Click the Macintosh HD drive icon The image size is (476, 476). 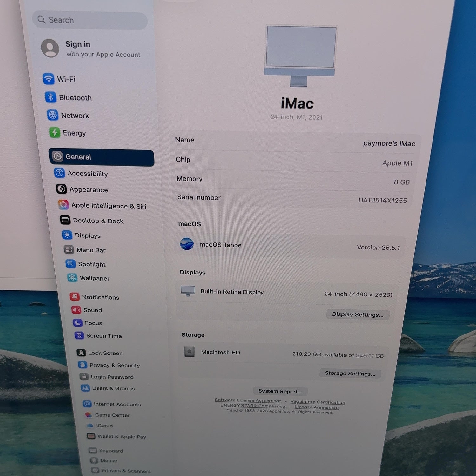point(189,351)
